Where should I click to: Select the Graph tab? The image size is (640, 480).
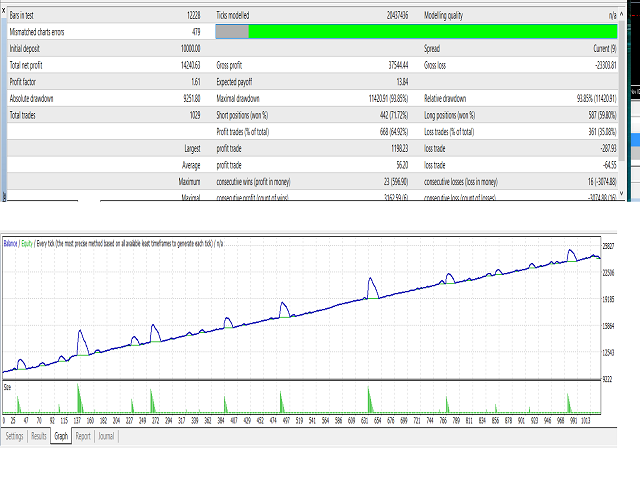(x=61, y=436)
